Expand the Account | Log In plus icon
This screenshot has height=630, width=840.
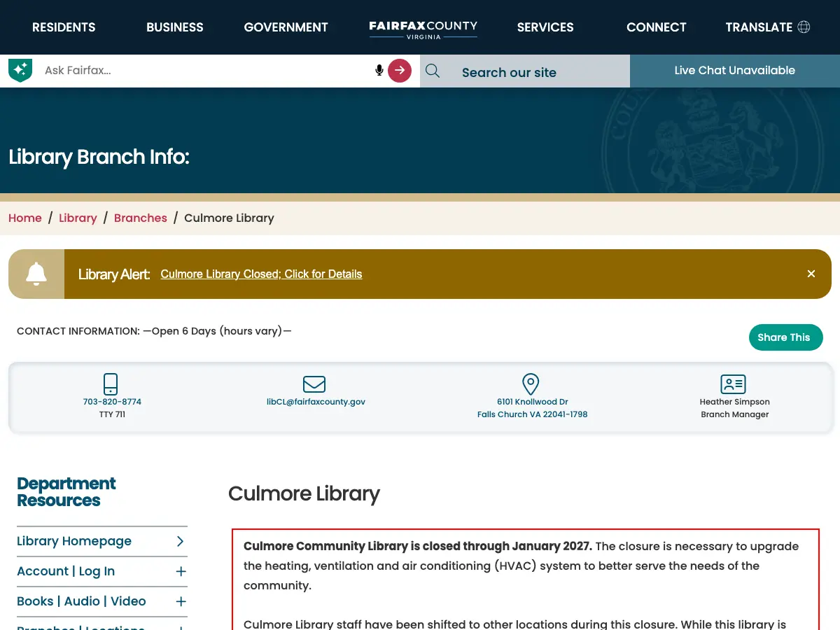[x=181, y=571]
